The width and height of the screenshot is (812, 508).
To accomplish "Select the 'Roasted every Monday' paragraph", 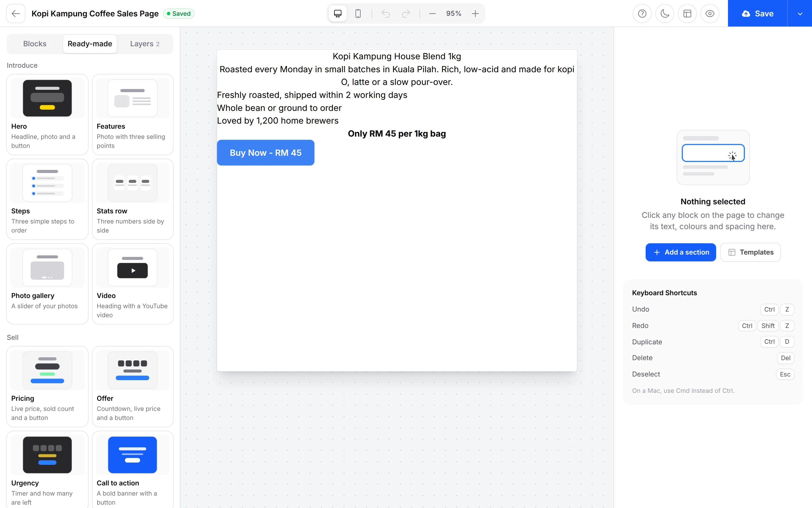I will tap(397, 76).
